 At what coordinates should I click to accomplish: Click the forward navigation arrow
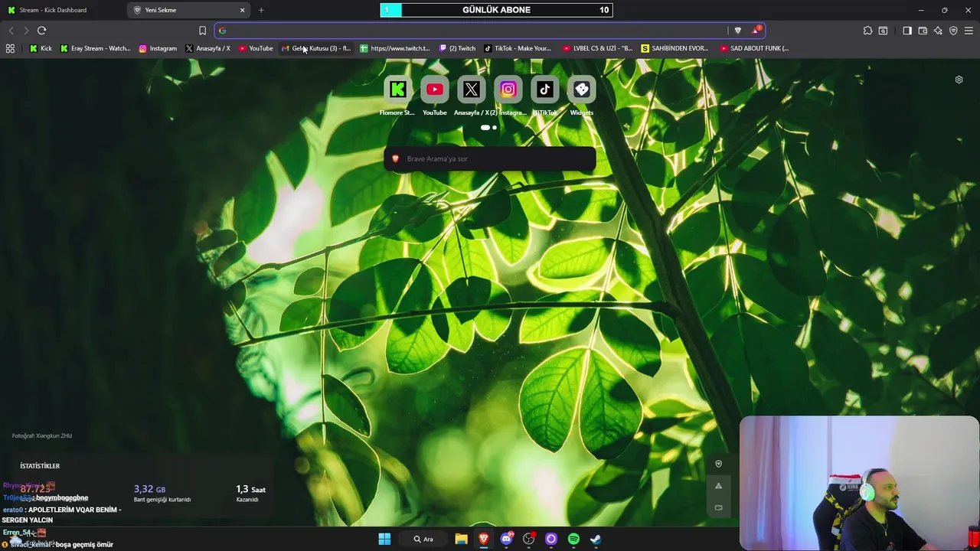click(25, 31)
